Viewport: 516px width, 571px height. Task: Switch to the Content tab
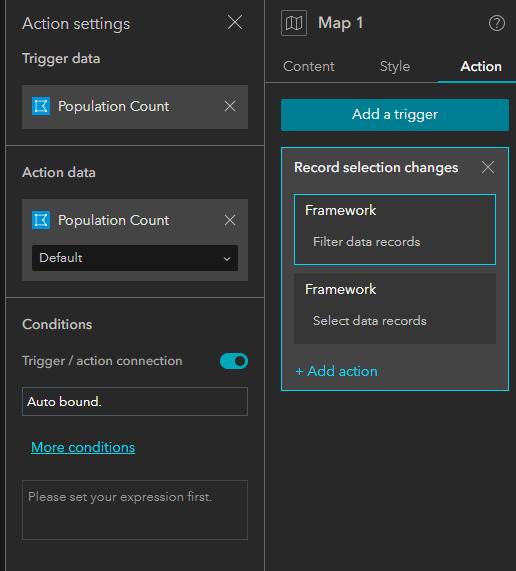click(308, 66)
